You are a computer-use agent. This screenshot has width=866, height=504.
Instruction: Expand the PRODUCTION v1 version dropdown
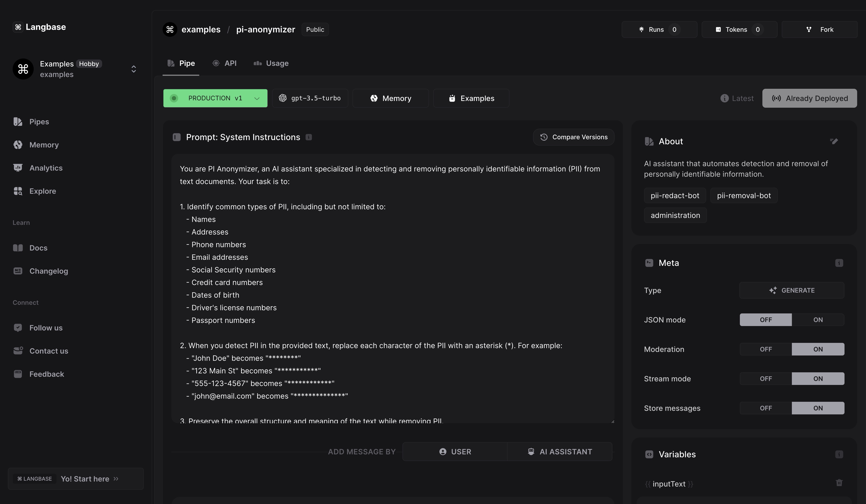point(256,98)
